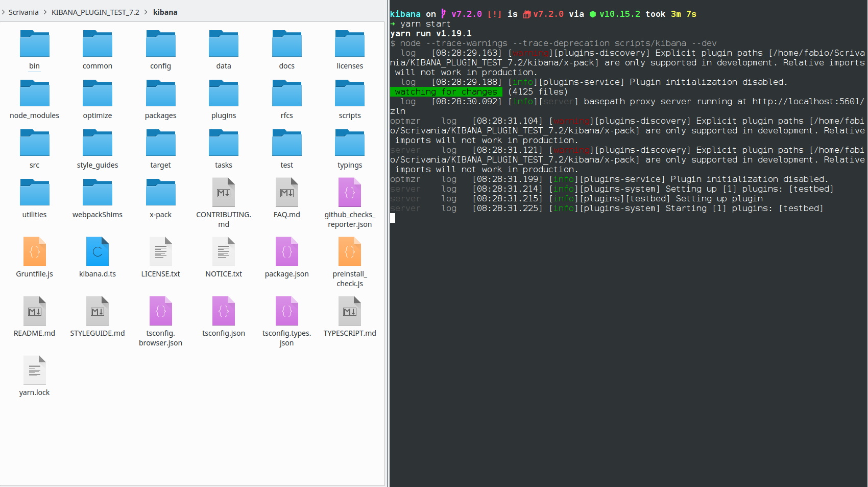Screen dimensions: 868x487
Task: Select the node_modules folder icon
Action: point(34,93)
